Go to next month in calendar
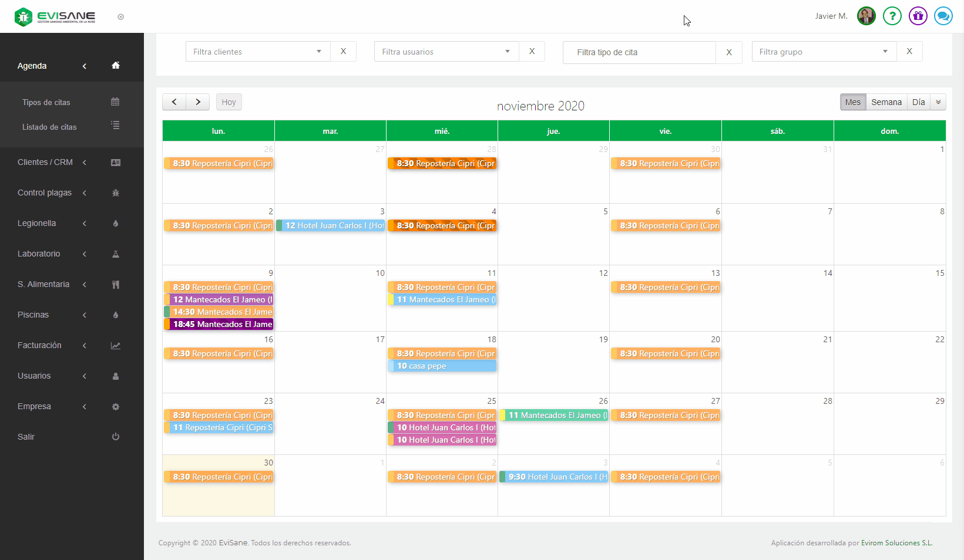The image size is (964, 560). click(198, 102)
